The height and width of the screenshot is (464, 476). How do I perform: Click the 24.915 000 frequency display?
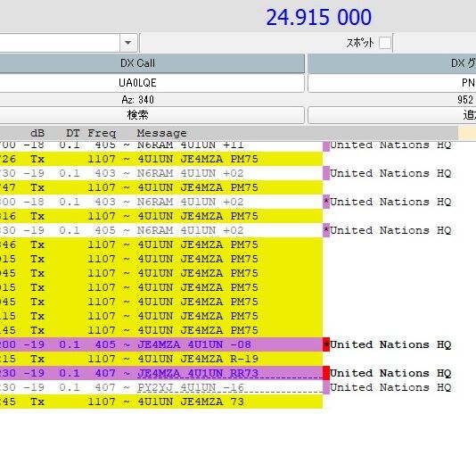click(x=318, y=17)
